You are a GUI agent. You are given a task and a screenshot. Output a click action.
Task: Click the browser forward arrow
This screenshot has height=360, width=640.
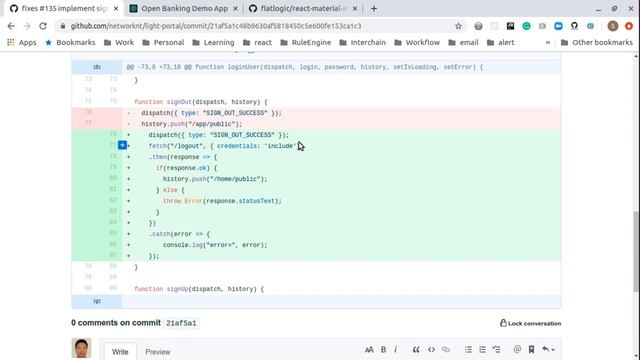click(27, 26)
